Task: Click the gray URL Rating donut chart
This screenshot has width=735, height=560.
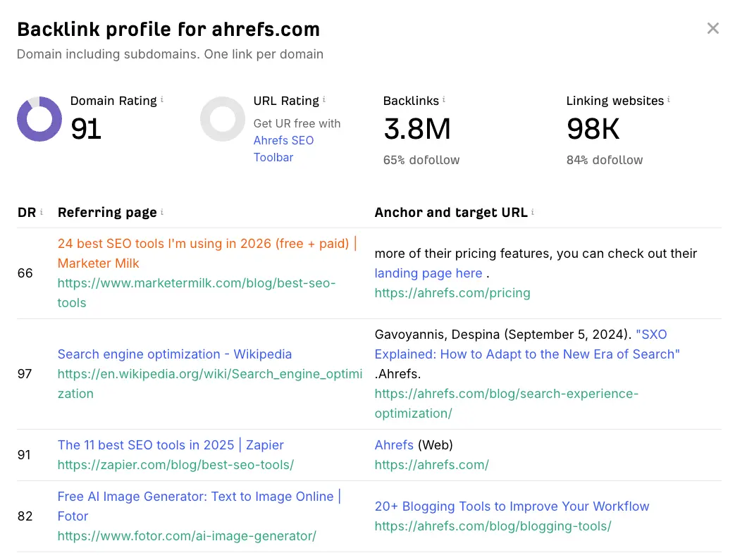Action: pyautogui.click(x=223, y=119)
